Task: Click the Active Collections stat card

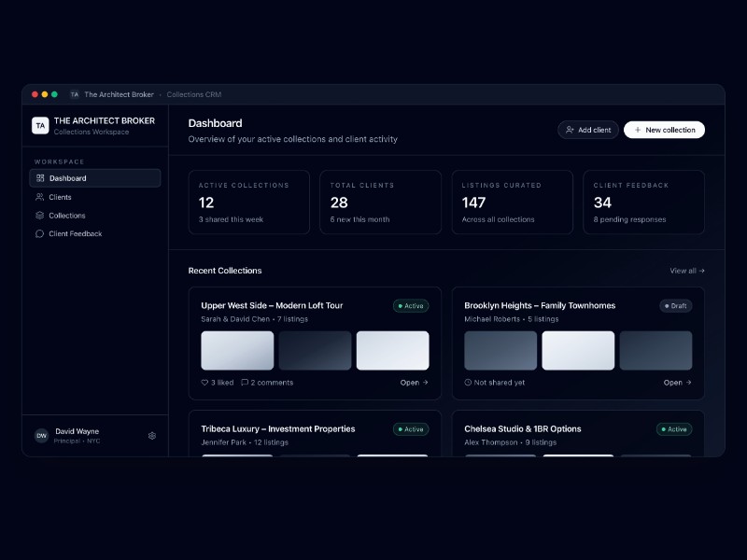Action: (x=248, y=202)
